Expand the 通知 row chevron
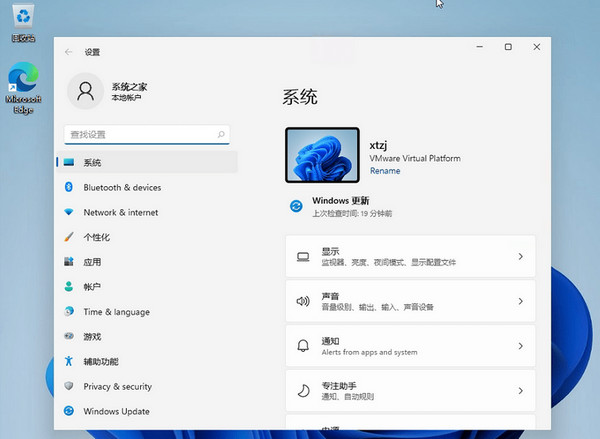Viewport: 600px width, 439px height. tap(520, 346)
